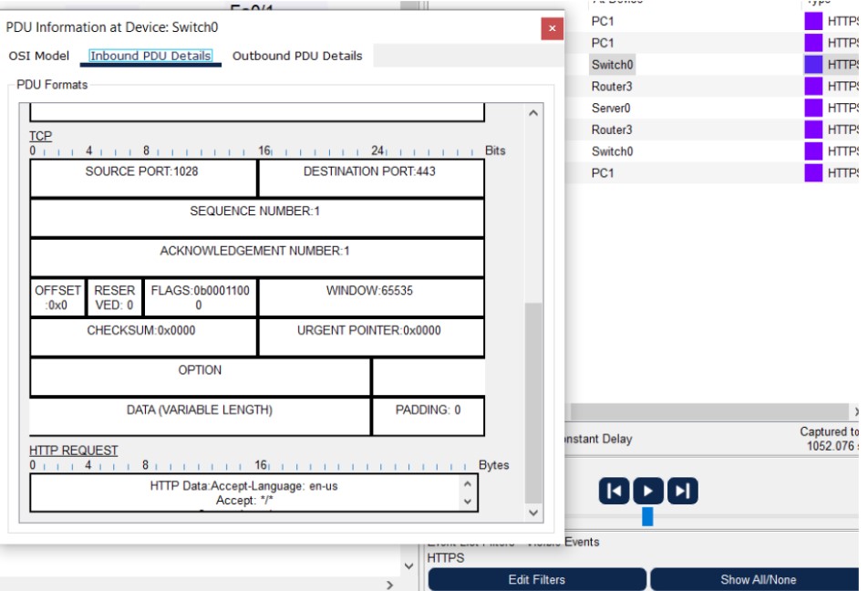Adjust the simulation speed slider handle
This screenshot has width=868, height=591.
pyautogui.click(x=647, y=517)
